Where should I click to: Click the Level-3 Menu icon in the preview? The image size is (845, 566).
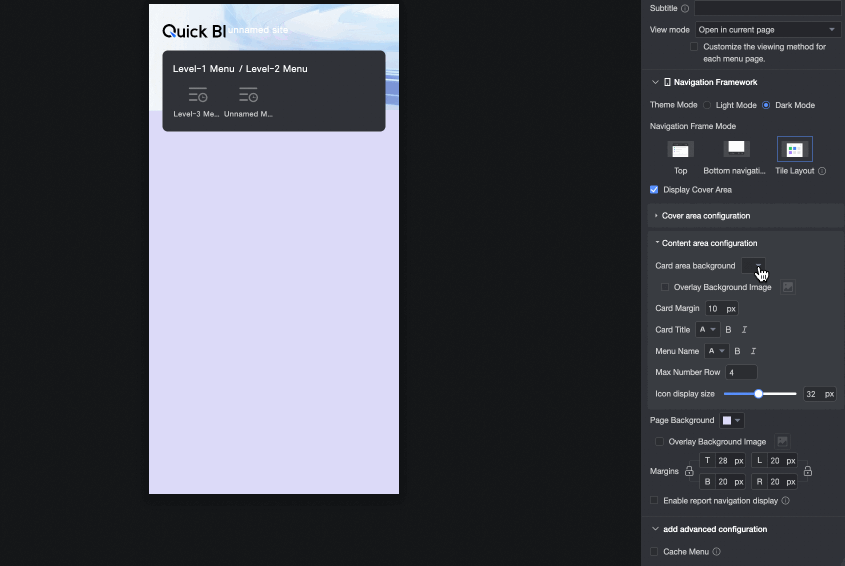(x=198, y=95)
